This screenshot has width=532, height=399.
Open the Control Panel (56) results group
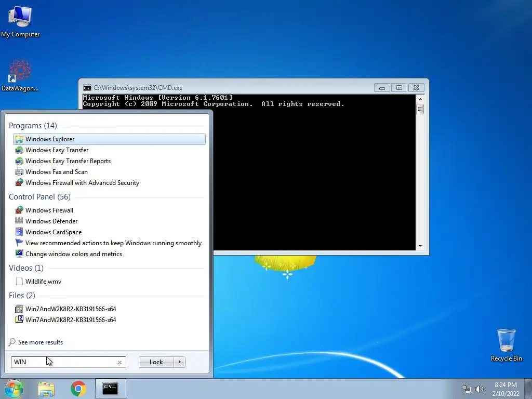coord(39,197)
